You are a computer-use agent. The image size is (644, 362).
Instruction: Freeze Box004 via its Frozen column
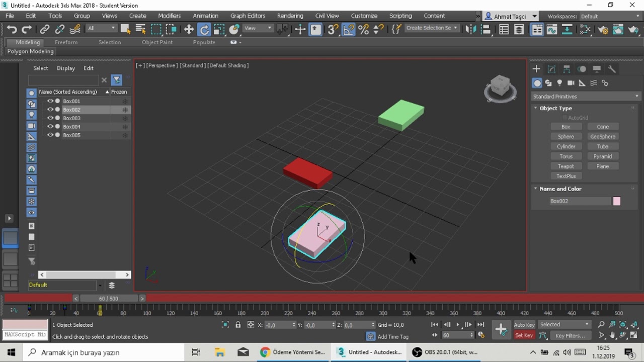click(125, 127)
